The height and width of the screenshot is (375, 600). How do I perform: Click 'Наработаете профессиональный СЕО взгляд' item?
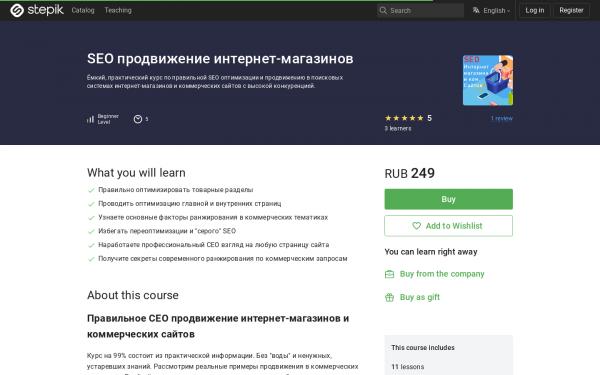[214, 245]
